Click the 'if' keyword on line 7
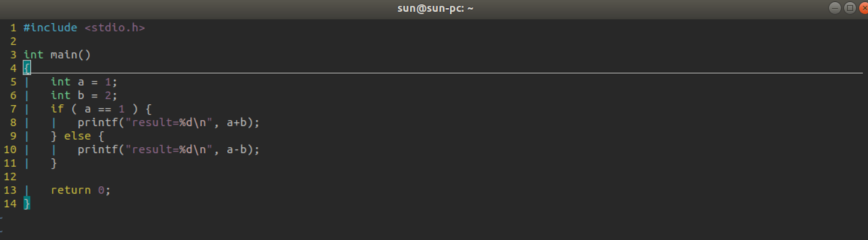Image resolution: width=868 pixels, height=240 pixels. [57, 109]
